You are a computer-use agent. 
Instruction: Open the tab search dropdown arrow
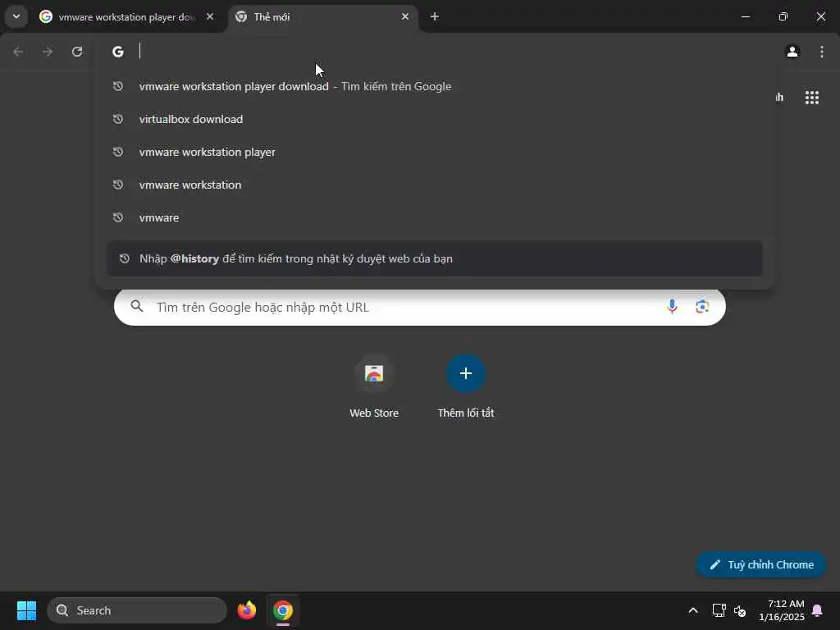16,16
